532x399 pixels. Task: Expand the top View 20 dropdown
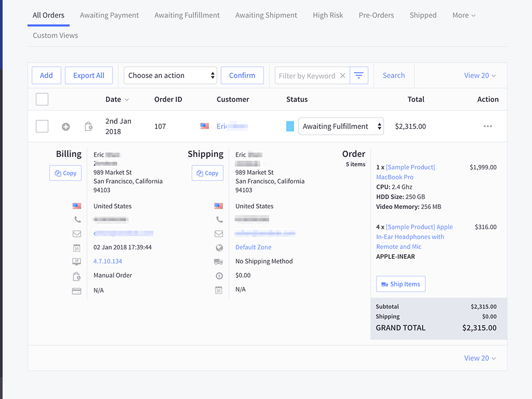pos(480,75)
